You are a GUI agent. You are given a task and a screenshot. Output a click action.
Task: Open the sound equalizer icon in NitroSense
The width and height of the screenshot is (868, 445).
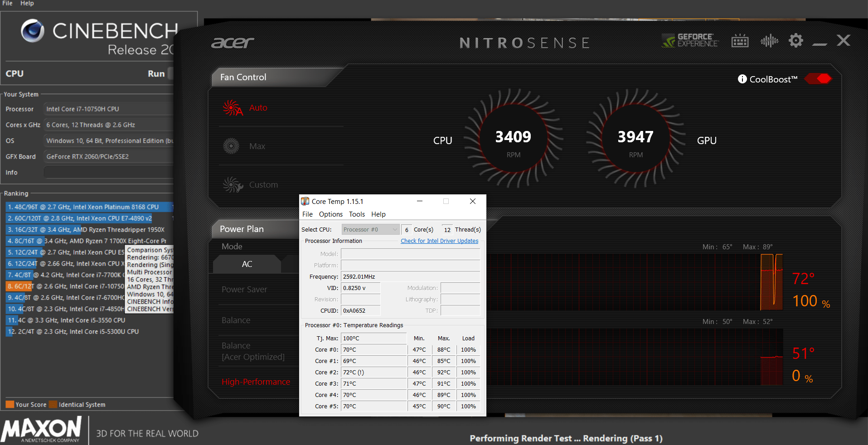[x=769, y=41]
